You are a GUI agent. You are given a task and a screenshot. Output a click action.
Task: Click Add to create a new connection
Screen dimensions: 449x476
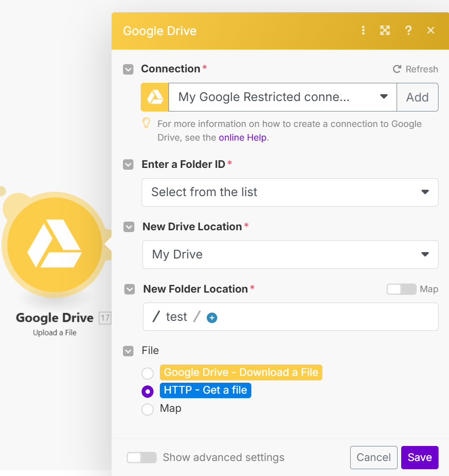point(418,97)
